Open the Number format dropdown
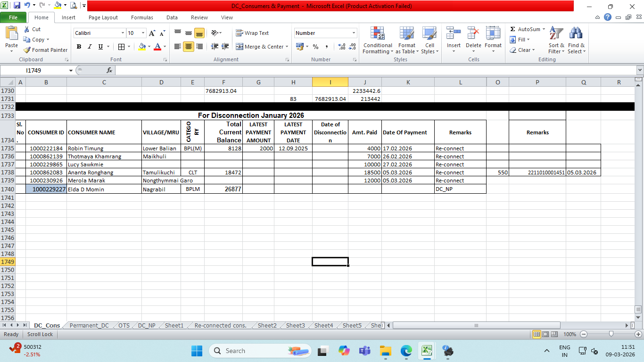The image size is (644, 362). (354, 33)
